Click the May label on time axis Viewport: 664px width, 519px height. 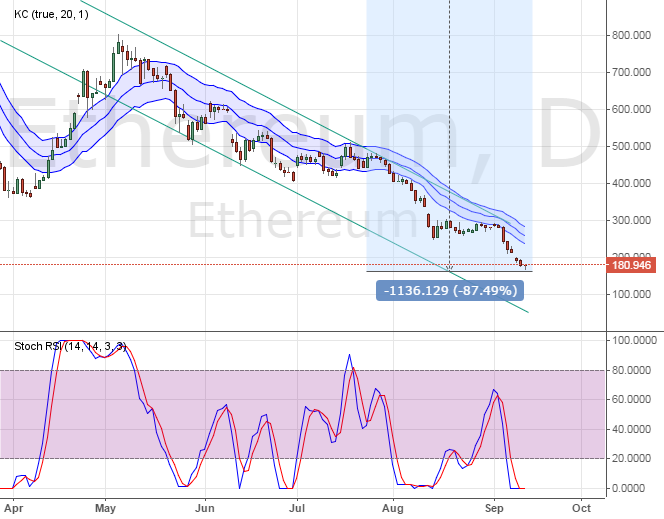[105, 508]
